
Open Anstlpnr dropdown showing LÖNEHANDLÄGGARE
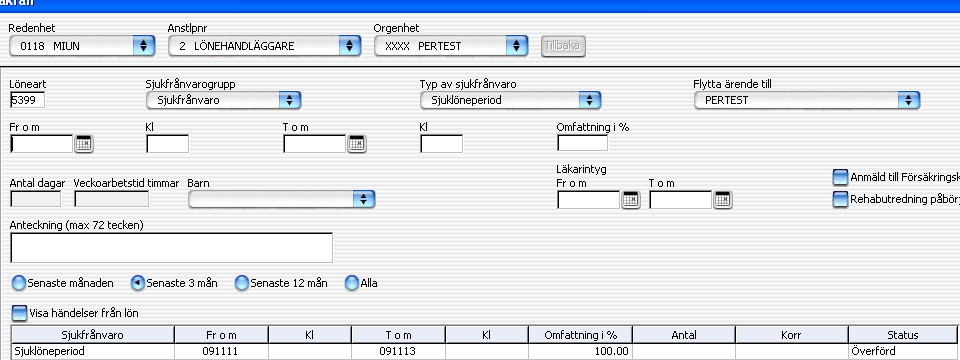pyautogui.click(x=264, y=46)
